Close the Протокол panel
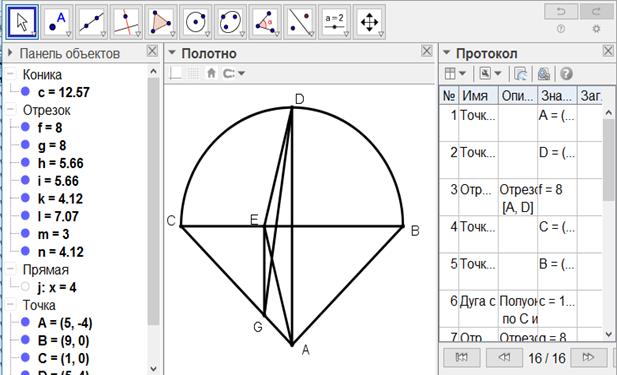Image resolution: width=617 pixels, height=375 pixels. coord(608,51)
